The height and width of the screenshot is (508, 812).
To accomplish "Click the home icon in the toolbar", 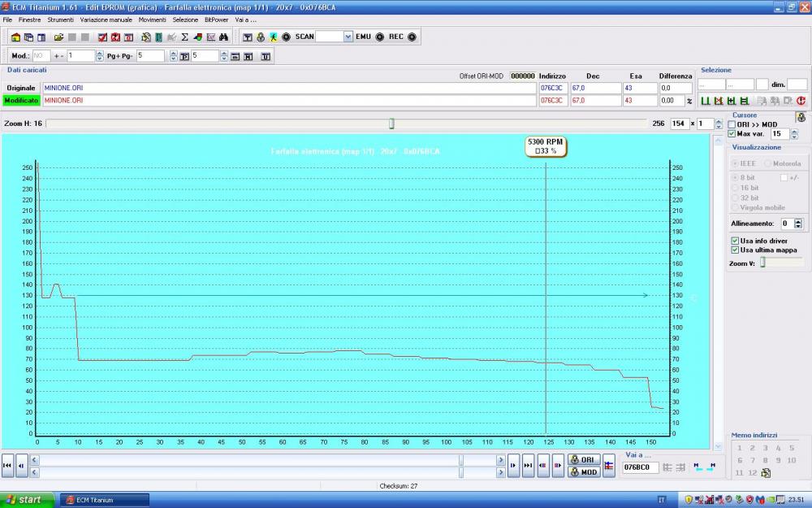I will click(15, 37).
